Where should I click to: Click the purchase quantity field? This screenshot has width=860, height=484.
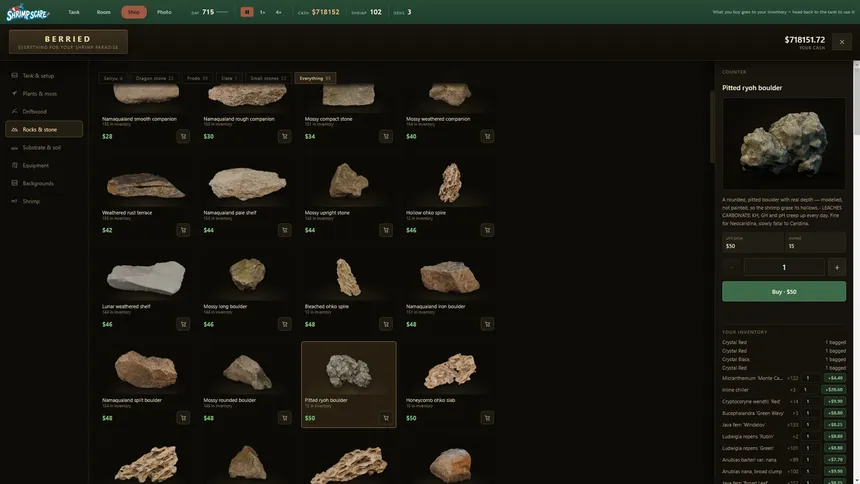[x=784, y=267]
